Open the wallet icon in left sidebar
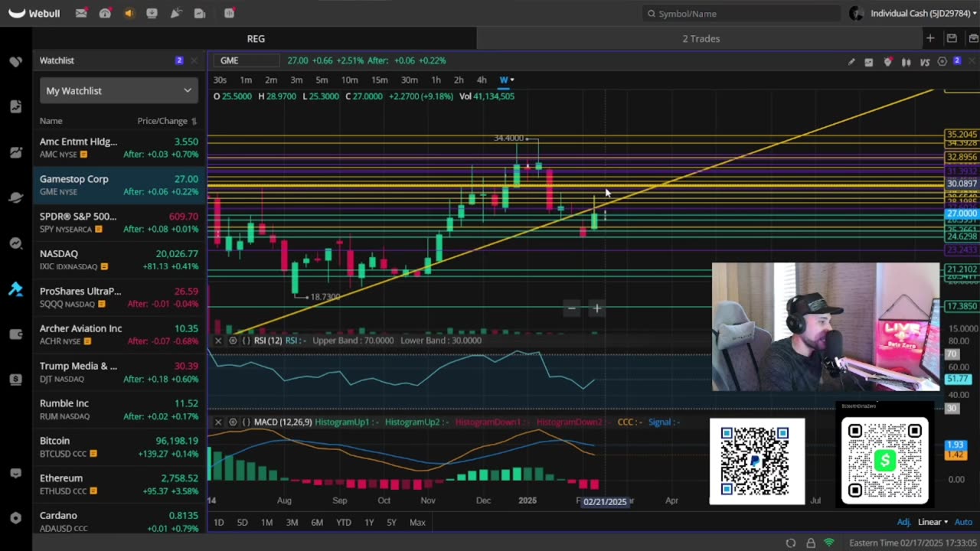Screen dimensions: 980x551 pyautogui.click(x=15, y=334)
